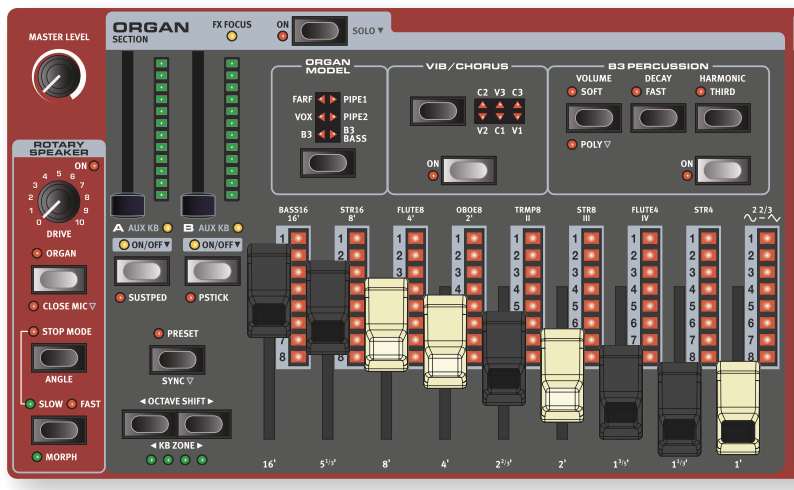Select the V1 vibrato indicator
The height and width of the screenshot is (490, 794).
[x=517, y=117]
